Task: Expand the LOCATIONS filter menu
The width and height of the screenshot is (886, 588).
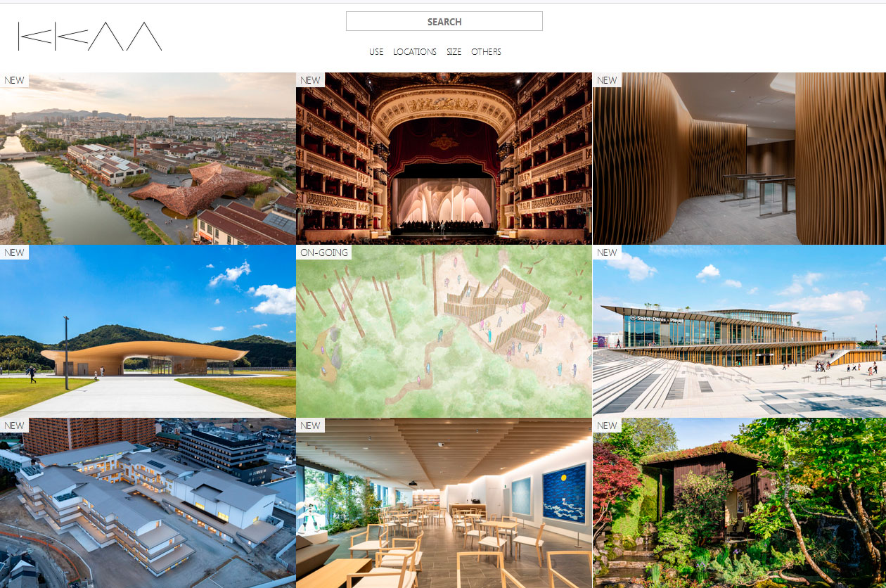Action: (415, 52)
